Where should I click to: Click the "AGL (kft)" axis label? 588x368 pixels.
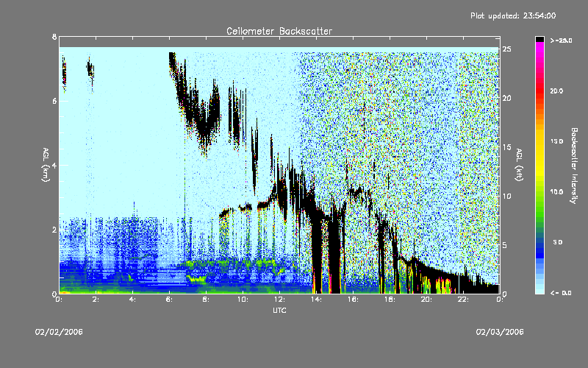[x=519, y=164]
